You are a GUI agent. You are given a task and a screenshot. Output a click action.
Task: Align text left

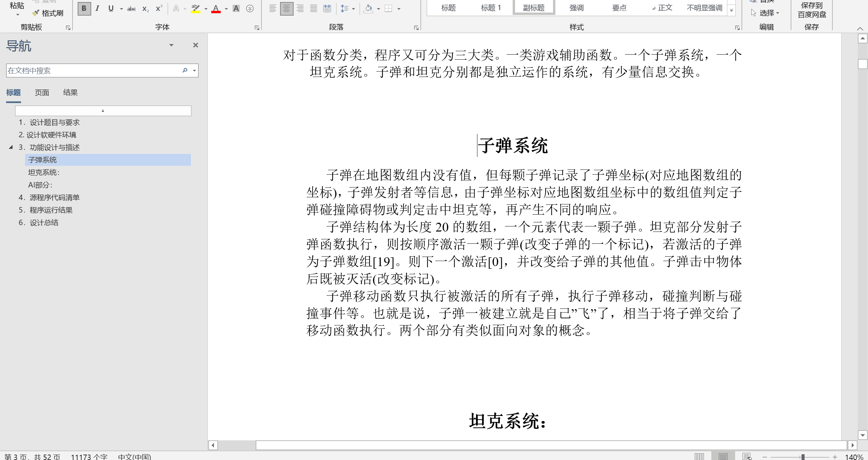pos(273,8)
